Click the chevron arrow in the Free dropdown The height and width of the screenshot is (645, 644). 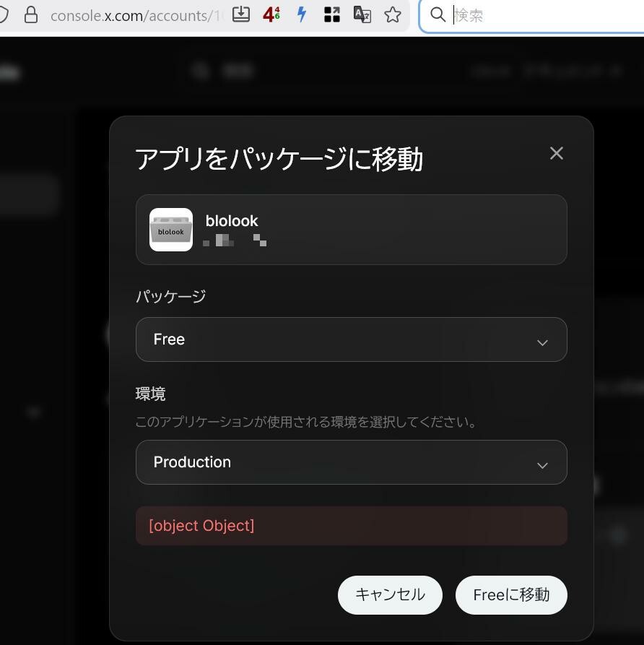tap(542, 342)
